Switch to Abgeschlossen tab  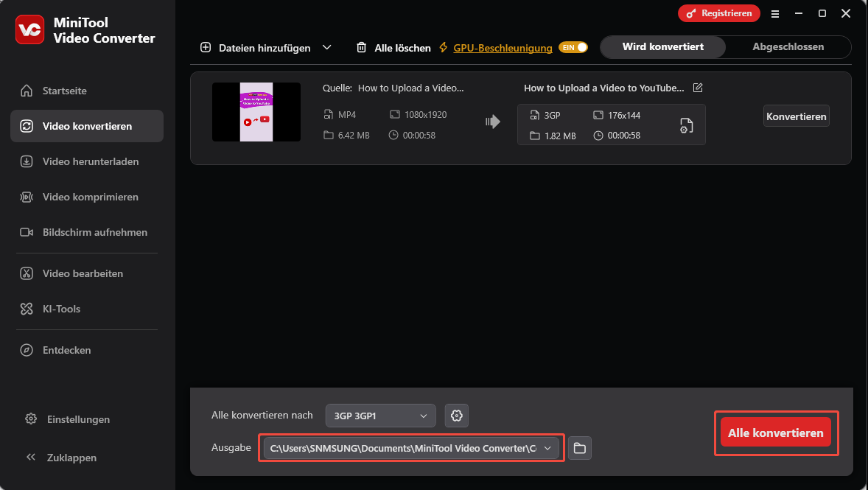(788, 47)
